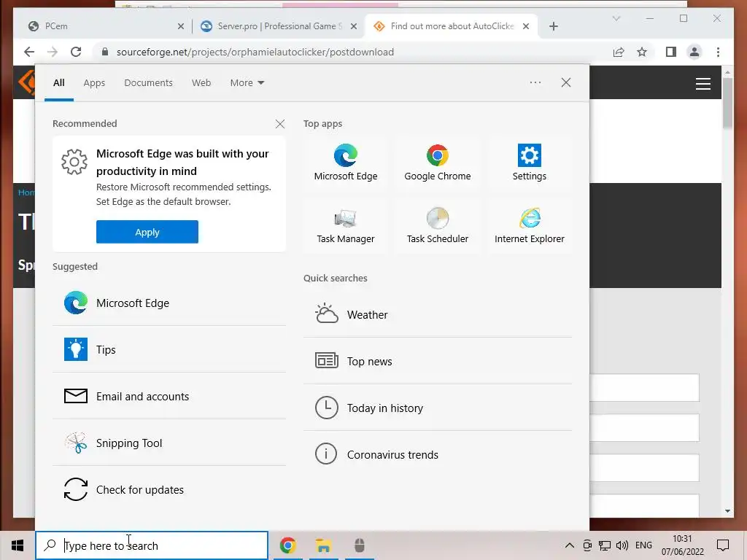Open the Chrome tab search chevron
The image size is (747, 560).
tap(616, 18)
